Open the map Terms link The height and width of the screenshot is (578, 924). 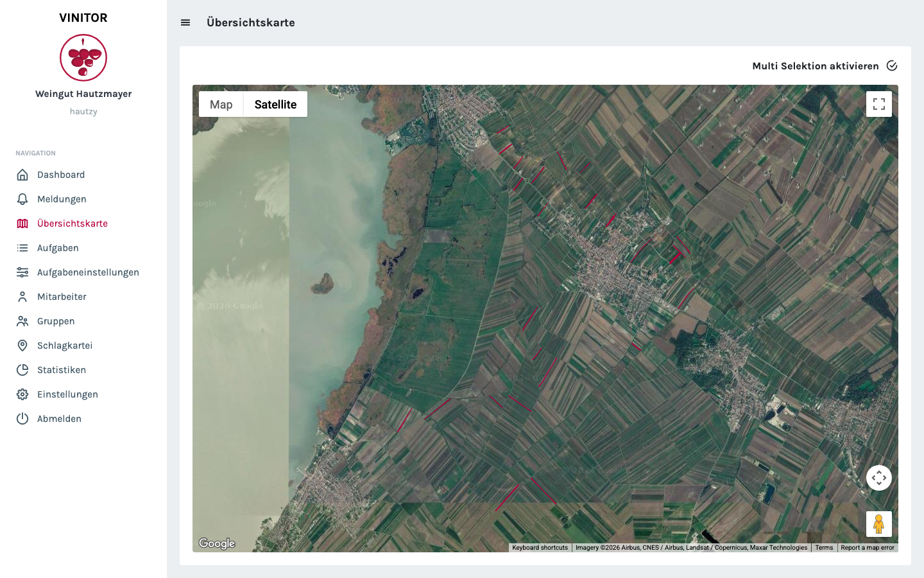824,548
